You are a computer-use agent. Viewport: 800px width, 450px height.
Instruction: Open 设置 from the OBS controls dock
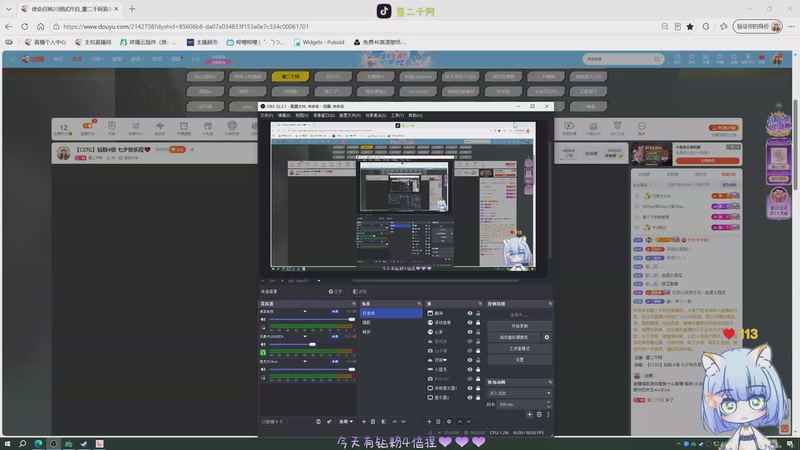tap(519, 360)
